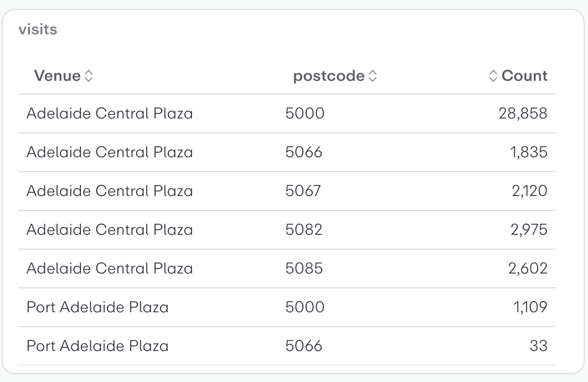
Task: Click the 5082 postcode cell
Action: click(x=303, y=230)
